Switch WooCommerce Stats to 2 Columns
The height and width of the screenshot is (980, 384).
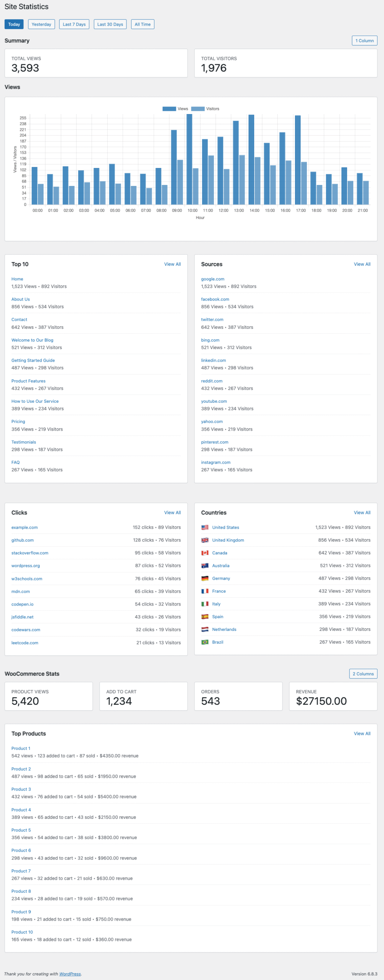click(363, 674)
